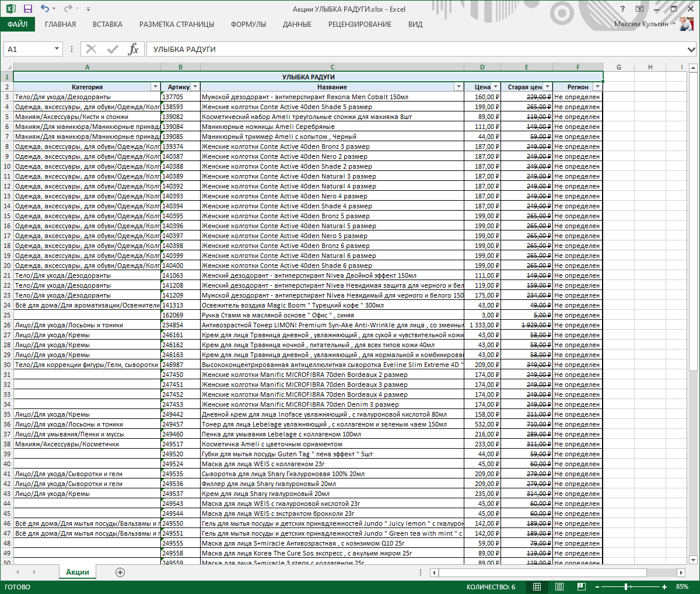Select the merged title cell УЛЫБКА РАДУГИ

point(308,77)
